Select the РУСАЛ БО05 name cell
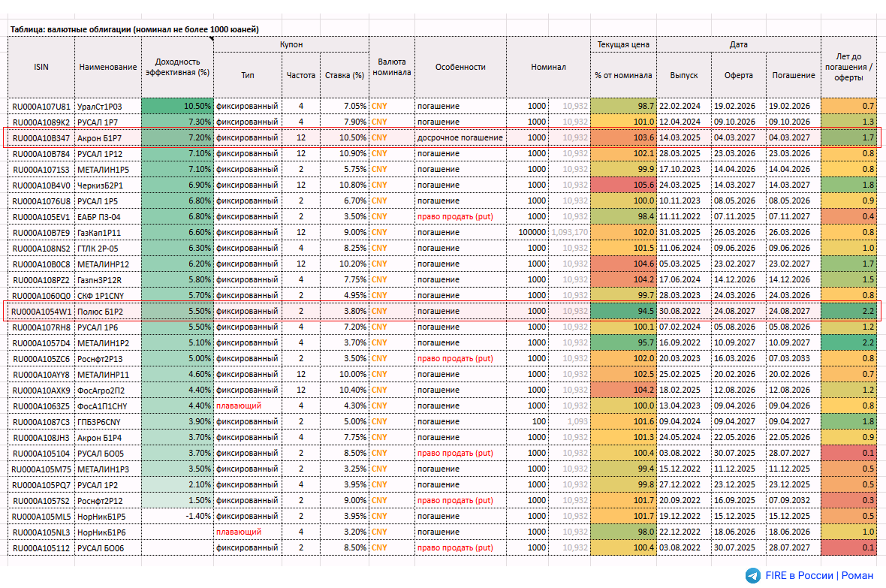886x588 pixels. tap(108, 454)
